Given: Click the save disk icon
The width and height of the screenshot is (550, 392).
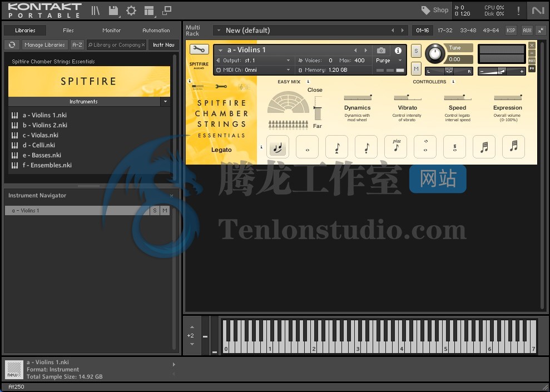Looking at the screenshot, I should point(113,11).
